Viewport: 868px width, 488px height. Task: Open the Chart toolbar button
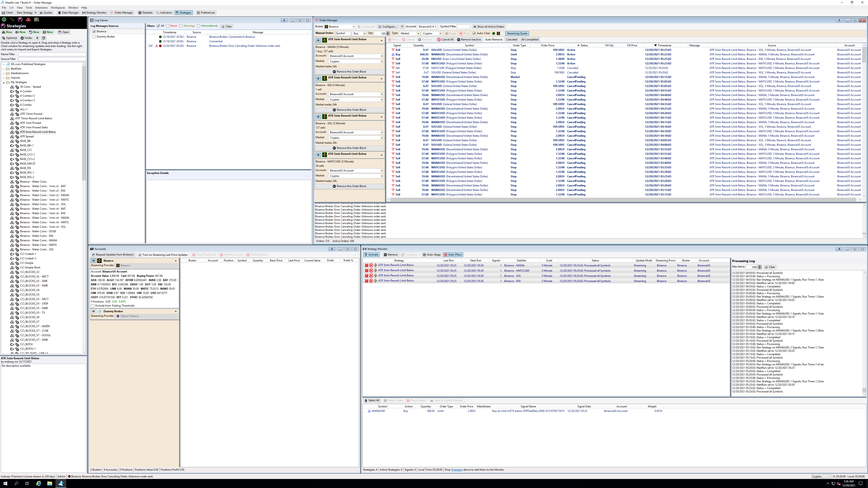[7, 12]
